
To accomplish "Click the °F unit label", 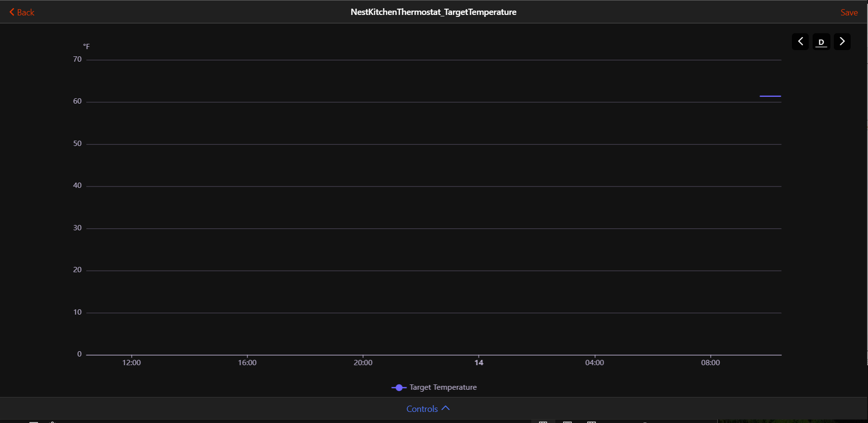I will coord(86,47).
